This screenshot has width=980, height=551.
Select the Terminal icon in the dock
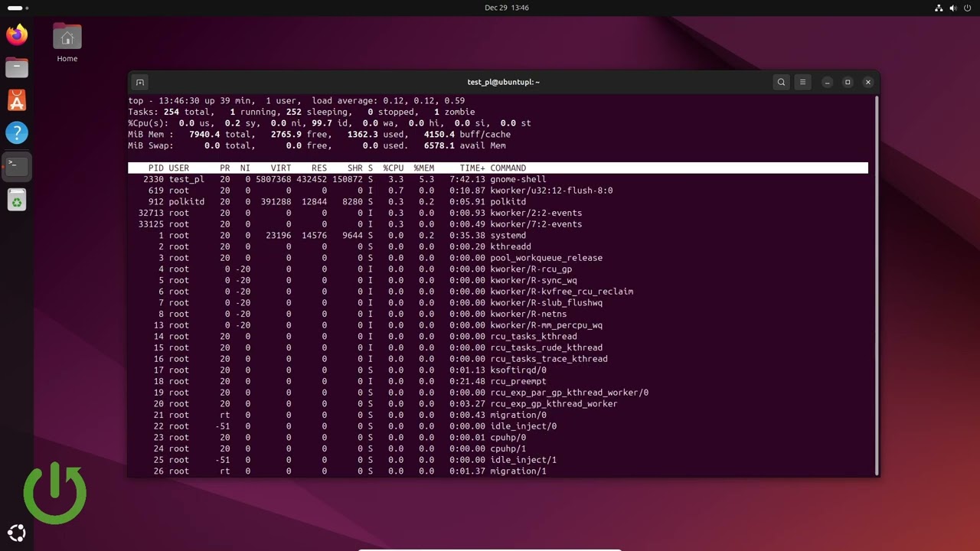click(17, 166)
